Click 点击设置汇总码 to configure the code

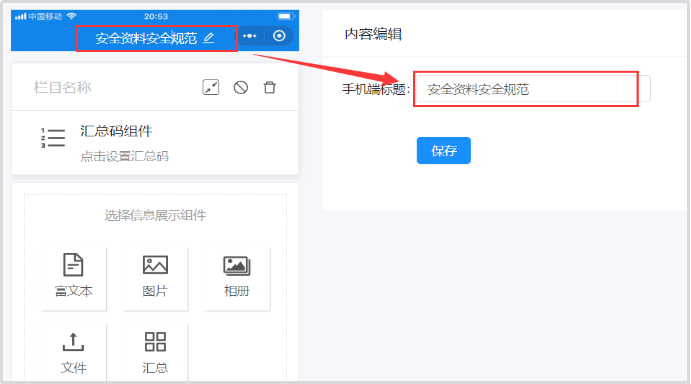click(124, 156)
